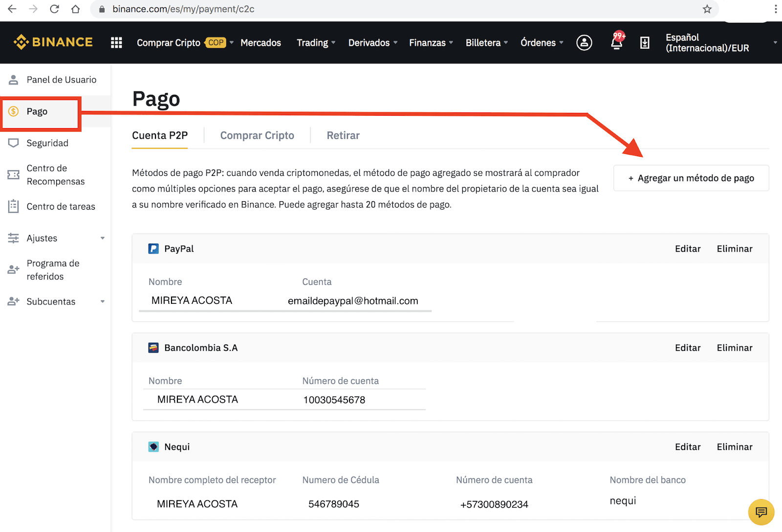
Task: Click the cédula number 546789045
Action: click(334, 504)
